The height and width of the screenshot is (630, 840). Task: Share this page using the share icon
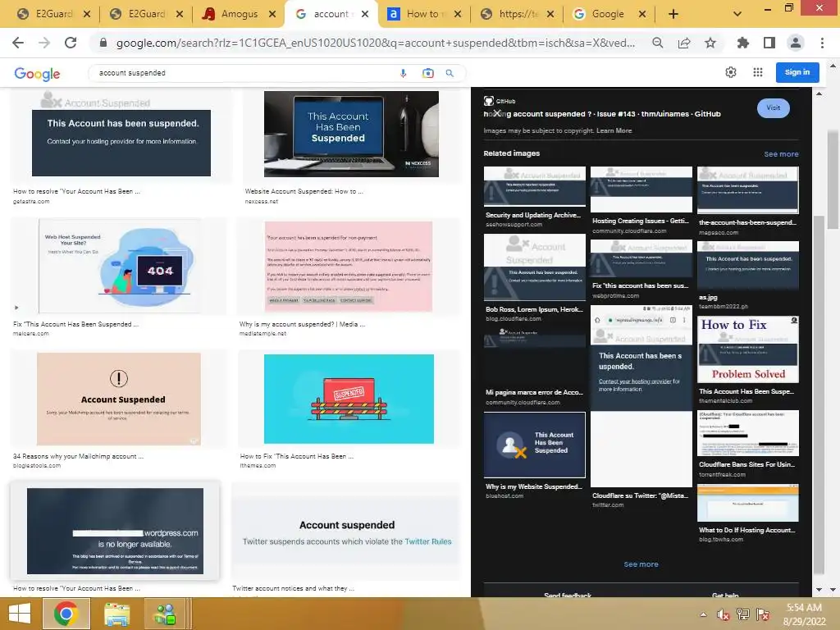point(684,43)
